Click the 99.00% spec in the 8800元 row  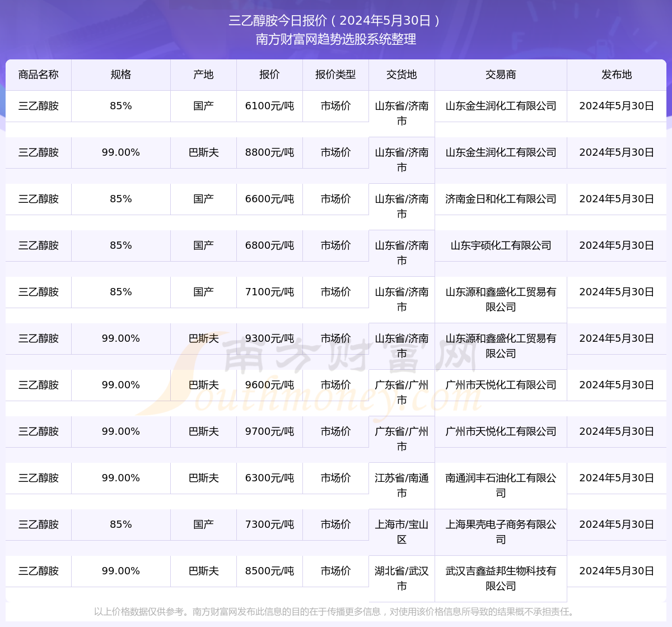click(121, 152)
